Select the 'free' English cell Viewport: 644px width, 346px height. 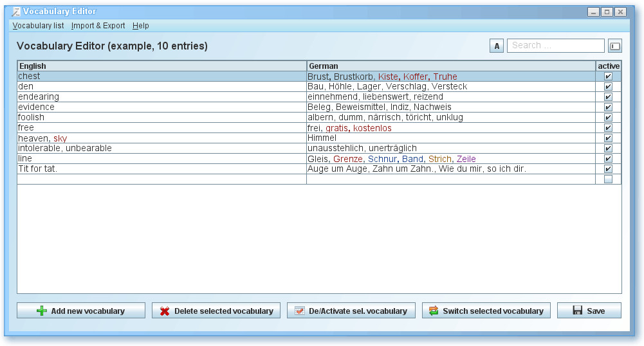pyautogui.click(x=162, y=127)
